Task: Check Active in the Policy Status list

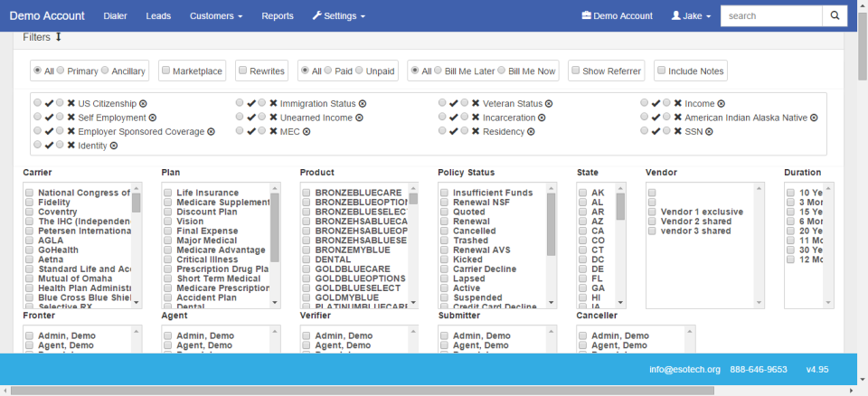Action: point(444,288)
